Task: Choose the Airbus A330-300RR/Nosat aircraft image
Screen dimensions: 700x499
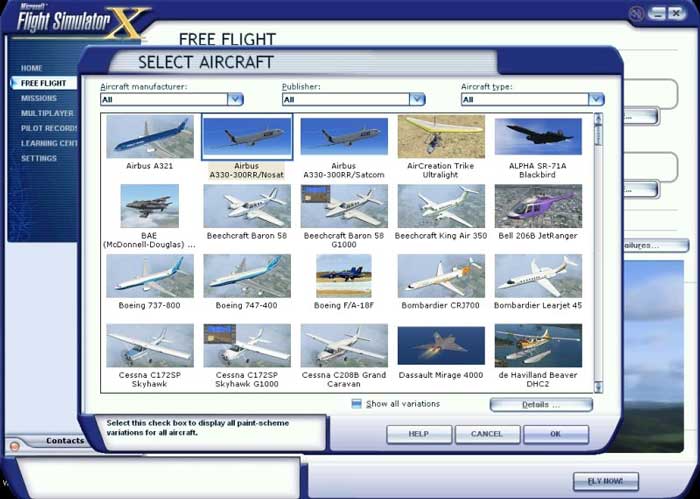Action: click(247, 137)
